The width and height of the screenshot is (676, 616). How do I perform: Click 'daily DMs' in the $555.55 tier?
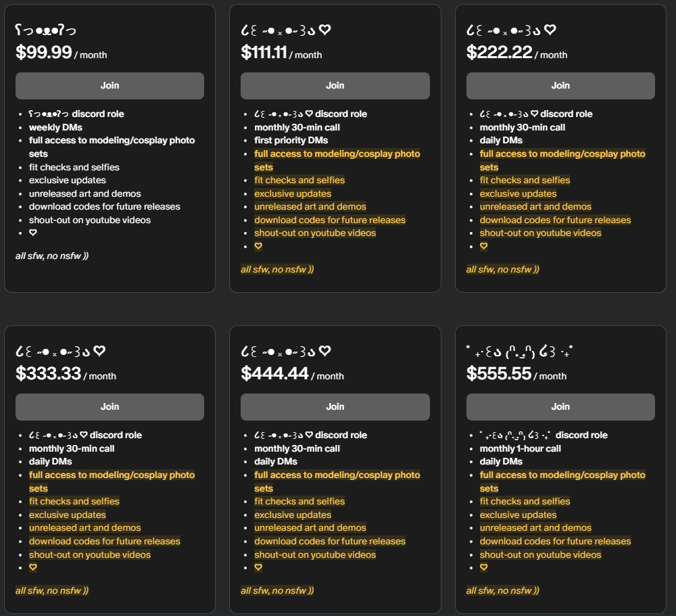point(501,462)
